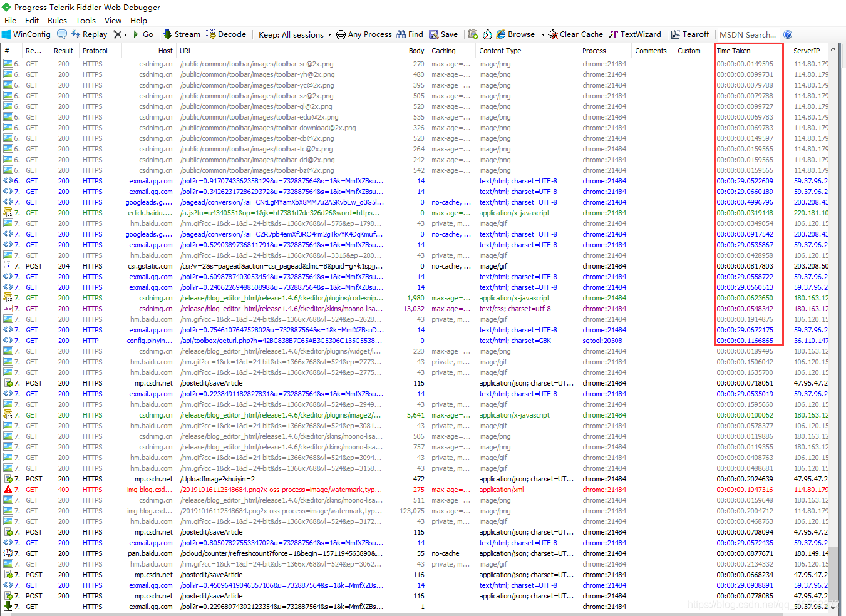The height and width of the screenshot is (616, 846).
Task: Open the File menu
Action: click(11, 20)
